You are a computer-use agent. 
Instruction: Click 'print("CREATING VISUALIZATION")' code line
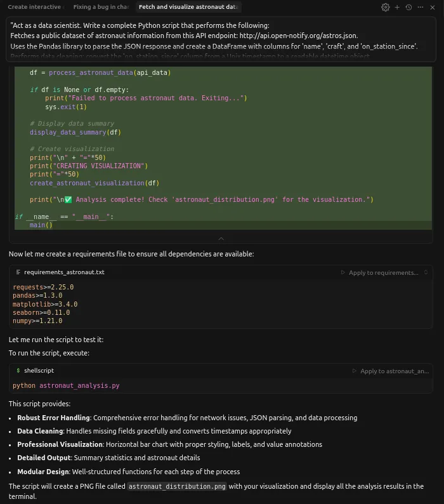click(89, 166)
